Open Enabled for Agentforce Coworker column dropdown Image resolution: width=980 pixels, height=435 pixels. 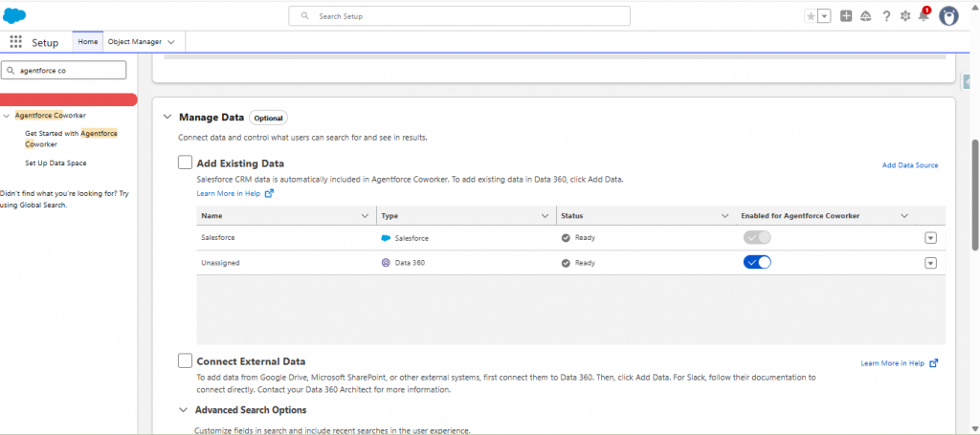pos(904,216)
